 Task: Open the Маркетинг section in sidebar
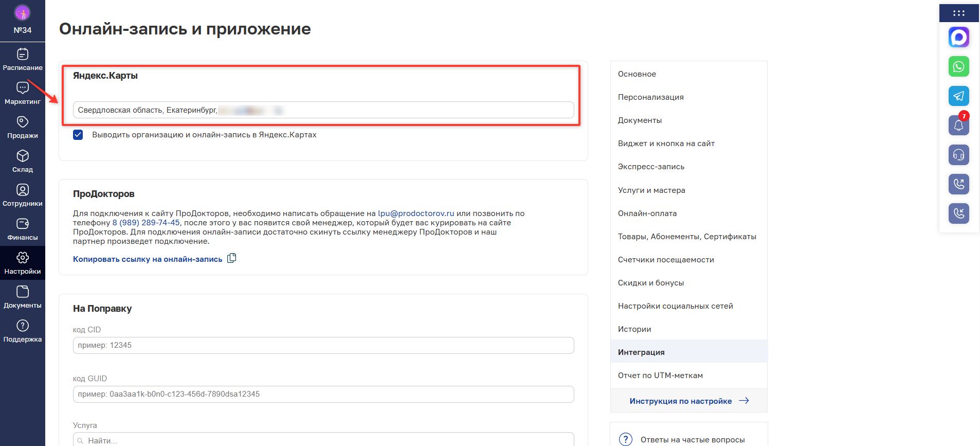pos(23,93)
